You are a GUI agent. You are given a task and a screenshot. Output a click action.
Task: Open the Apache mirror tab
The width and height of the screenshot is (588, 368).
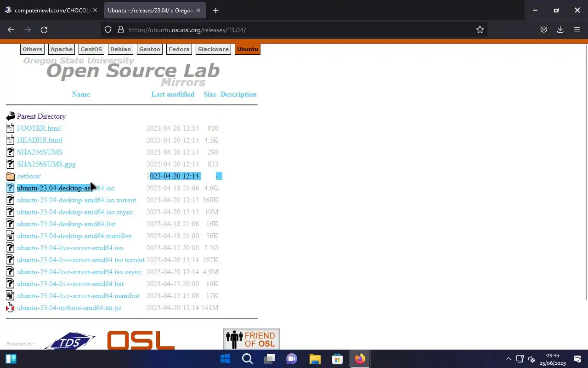coord(62,49)
